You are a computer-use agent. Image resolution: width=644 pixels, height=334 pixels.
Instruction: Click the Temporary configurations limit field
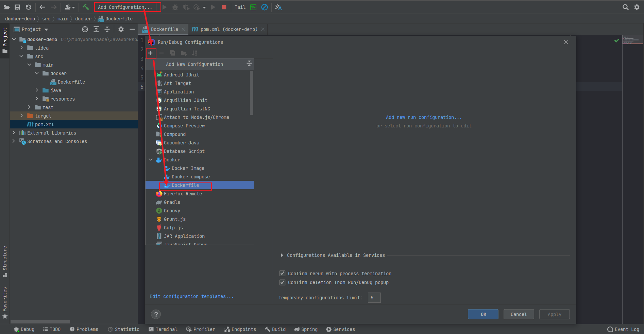pyautogui.click(x=374, y=298)
